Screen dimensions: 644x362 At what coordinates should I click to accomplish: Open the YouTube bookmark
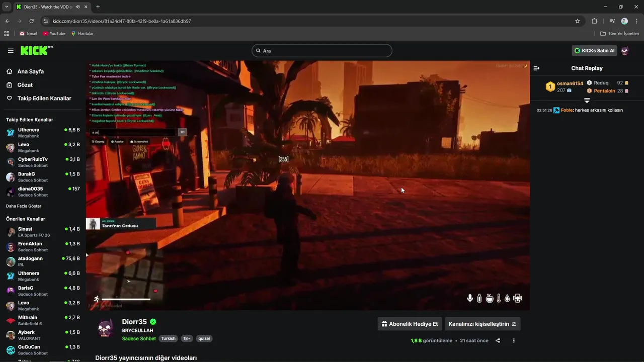click(54, 34)
